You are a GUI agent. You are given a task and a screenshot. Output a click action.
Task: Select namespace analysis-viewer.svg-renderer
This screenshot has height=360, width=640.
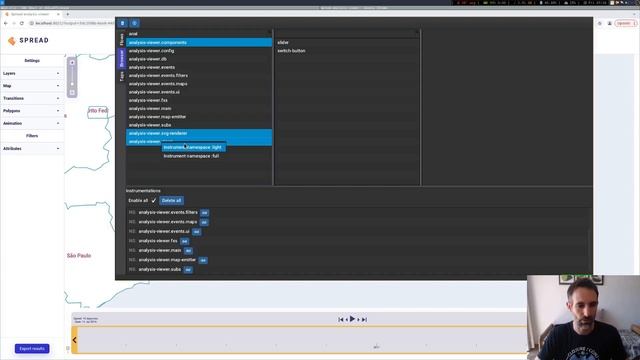(199, 133)
